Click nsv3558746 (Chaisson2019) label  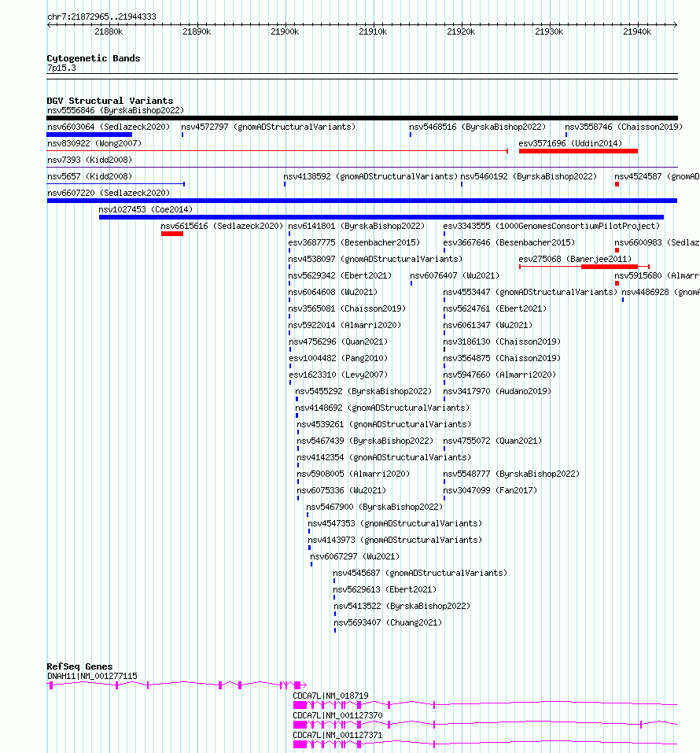624,127
